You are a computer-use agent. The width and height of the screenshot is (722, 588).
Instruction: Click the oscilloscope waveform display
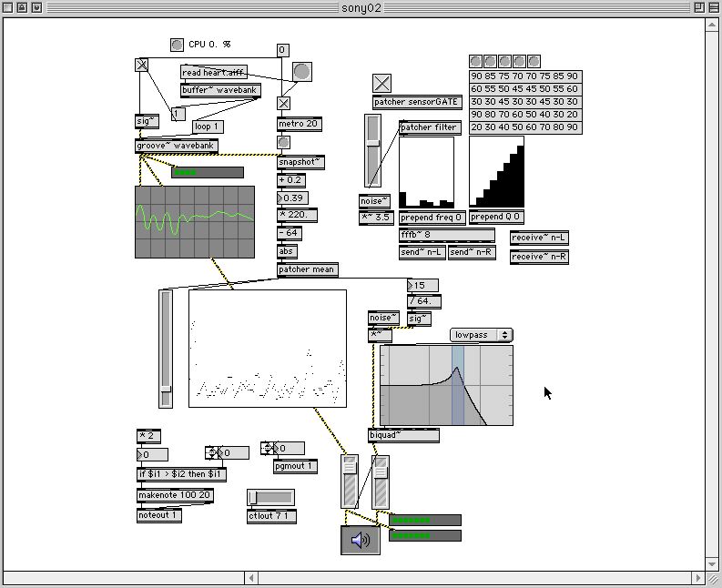tap(195, 221)
